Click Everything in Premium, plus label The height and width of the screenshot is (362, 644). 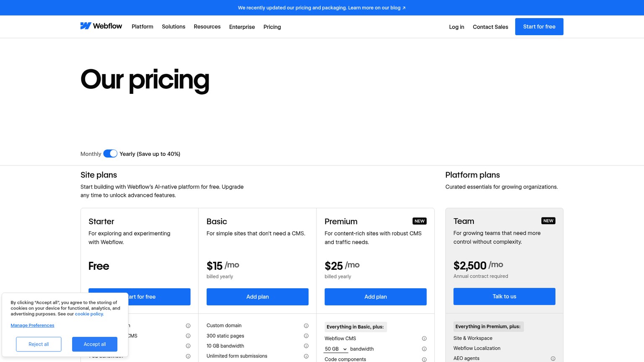point(488,326)
